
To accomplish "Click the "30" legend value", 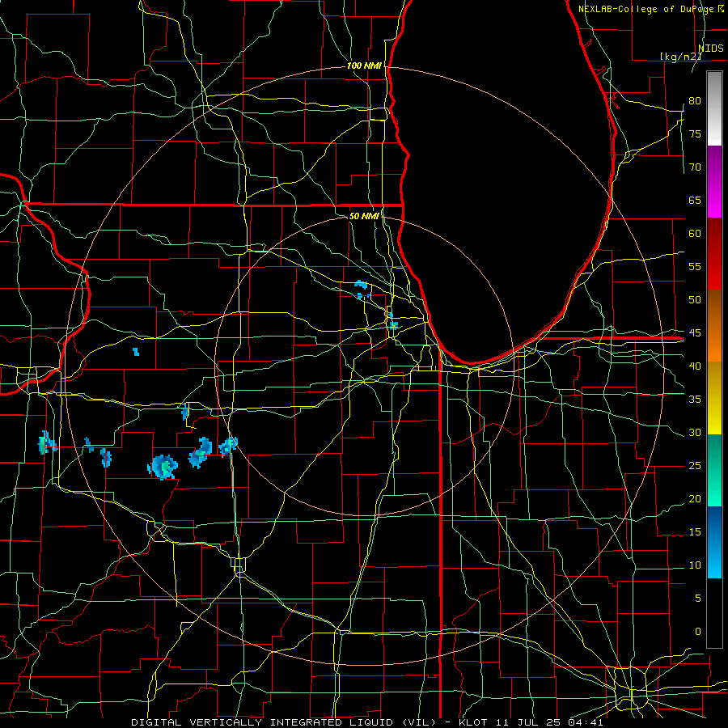I will point(695,433).
